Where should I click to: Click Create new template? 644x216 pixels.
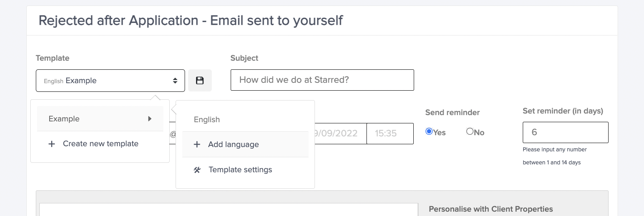click(100, 144)
